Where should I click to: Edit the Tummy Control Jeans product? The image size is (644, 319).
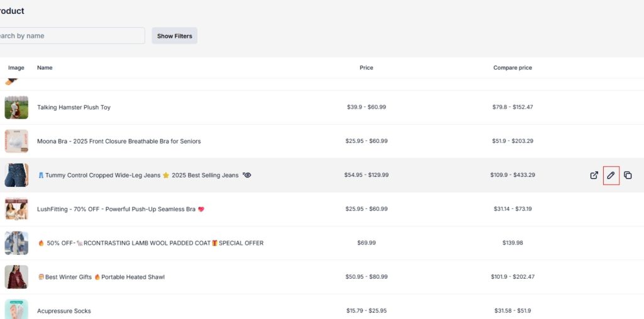pos(611,175)
